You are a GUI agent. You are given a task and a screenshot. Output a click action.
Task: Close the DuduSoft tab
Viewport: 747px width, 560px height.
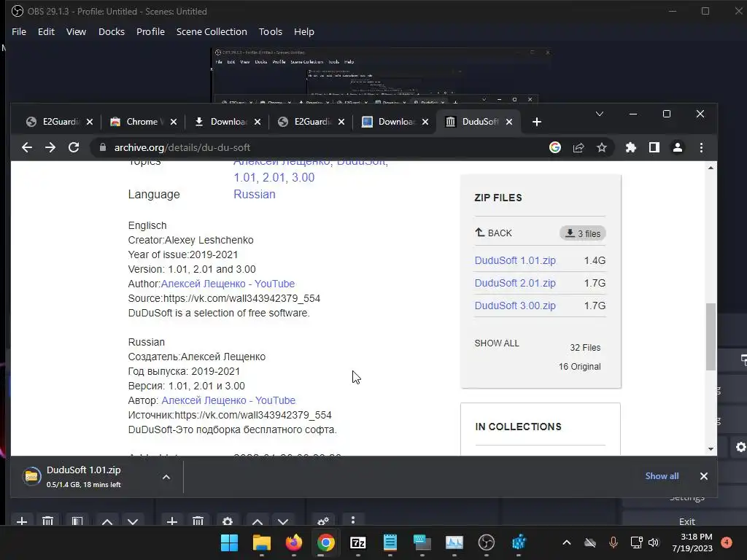click(509, 122)
